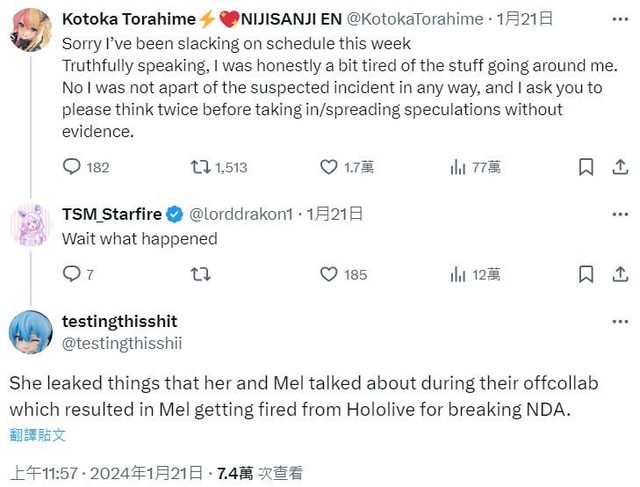The image size is (640, 487).
Task: Click the 翻譯貼文 translate post link
Action: tap(38, 435)
